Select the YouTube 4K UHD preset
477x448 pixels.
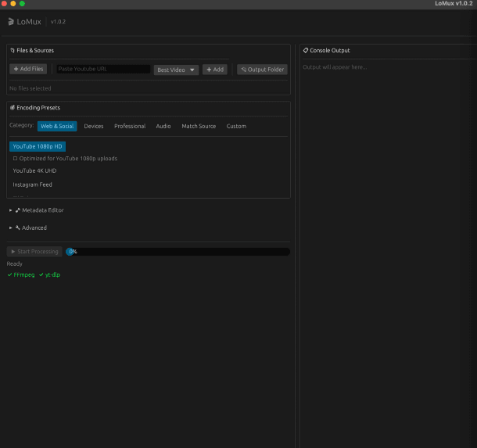(34, 170)
